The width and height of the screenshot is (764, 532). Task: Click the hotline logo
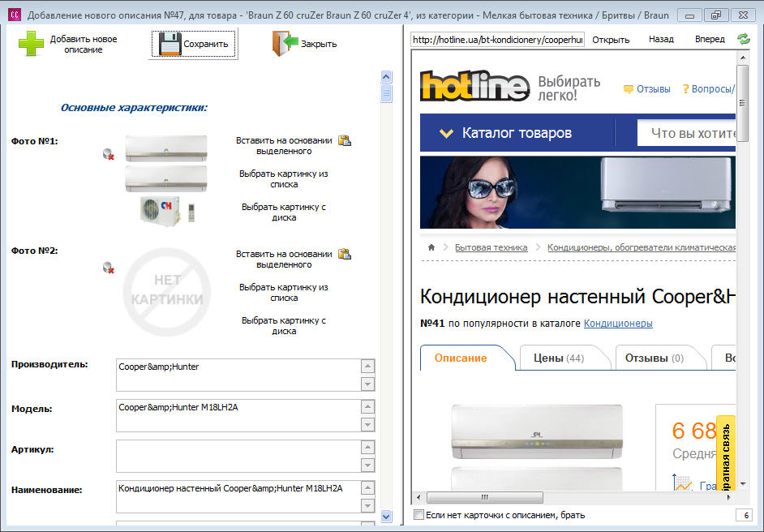pos(474,85)
